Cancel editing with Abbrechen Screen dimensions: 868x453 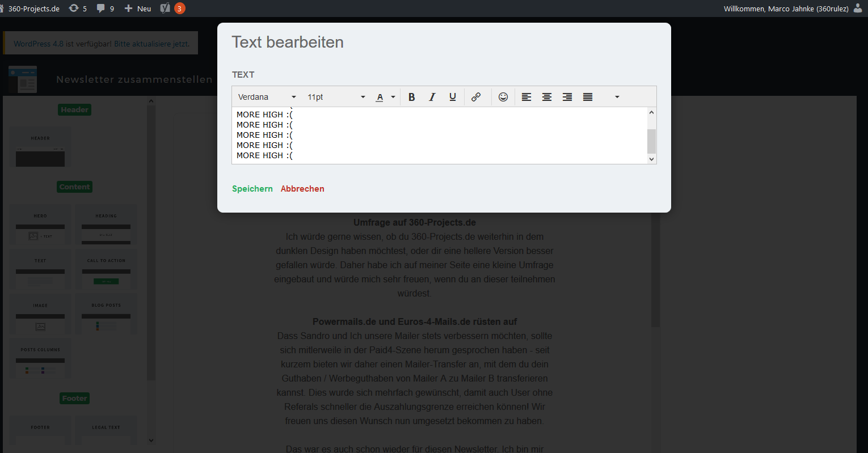click(302, 189)
